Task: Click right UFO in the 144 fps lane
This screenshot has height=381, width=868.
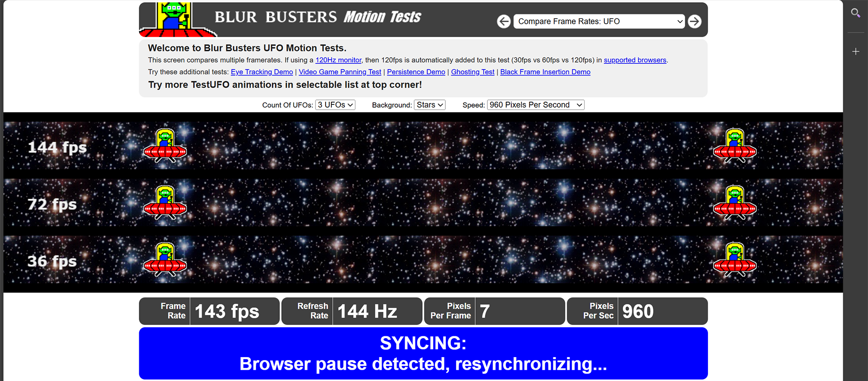Action: (735, 146)
